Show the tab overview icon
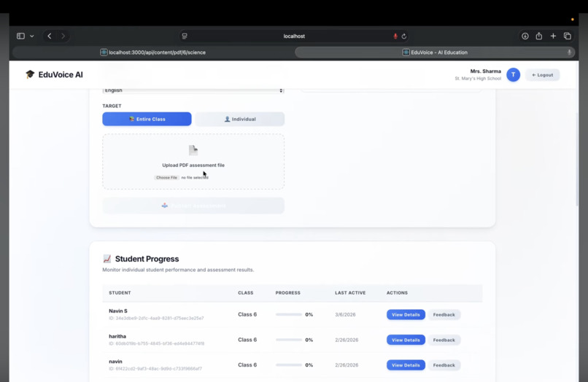588x382 pixels. coord(568,36)
